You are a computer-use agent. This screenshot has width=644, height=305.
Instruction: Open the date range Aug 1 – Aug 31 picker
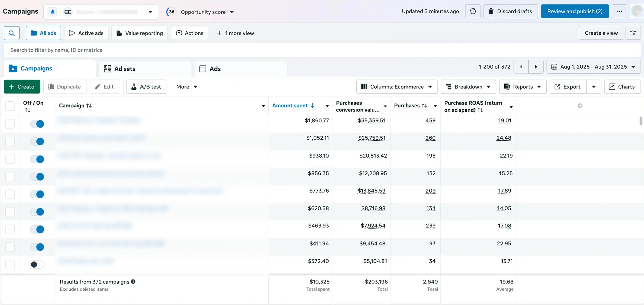coord(593,67)
